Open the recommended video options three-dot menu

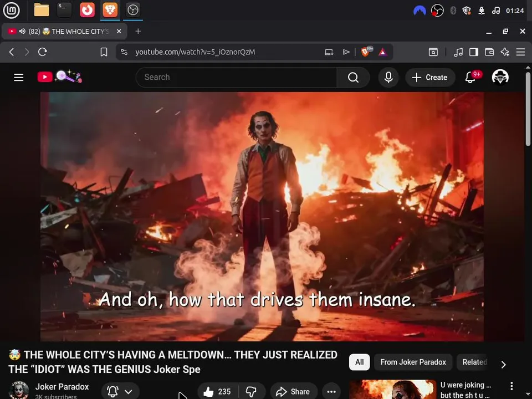coord(511,386)
